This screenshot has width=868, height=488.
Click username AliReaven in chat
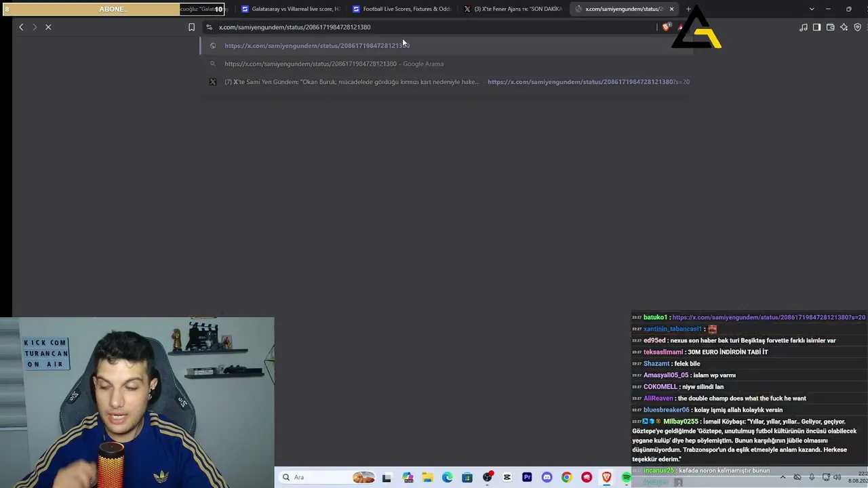point(658,398)
